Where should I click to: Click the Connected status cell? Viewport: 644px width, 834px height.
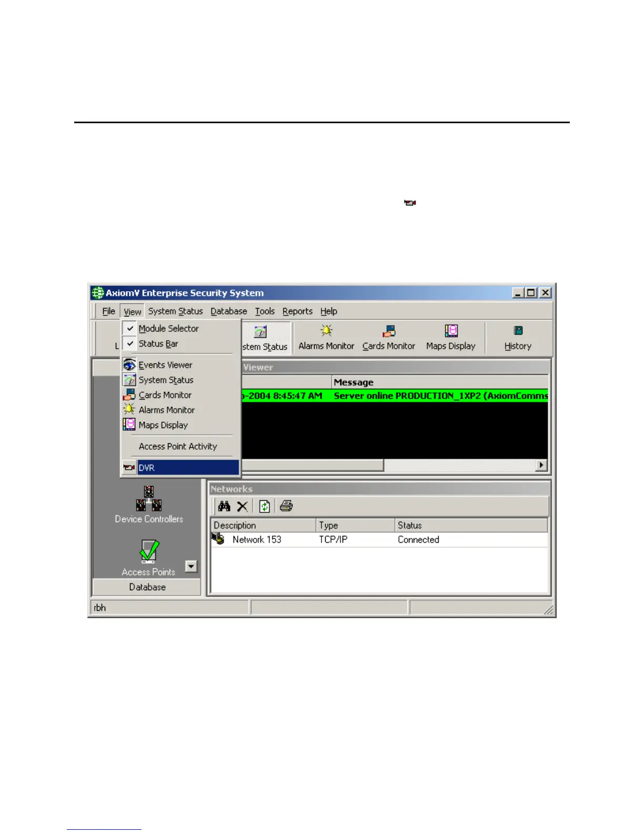click(x=418, y=540)
